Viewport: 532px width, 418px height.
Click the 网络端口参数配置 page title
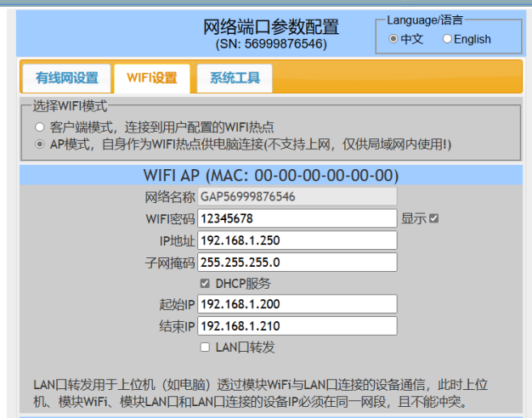point(270,26)
